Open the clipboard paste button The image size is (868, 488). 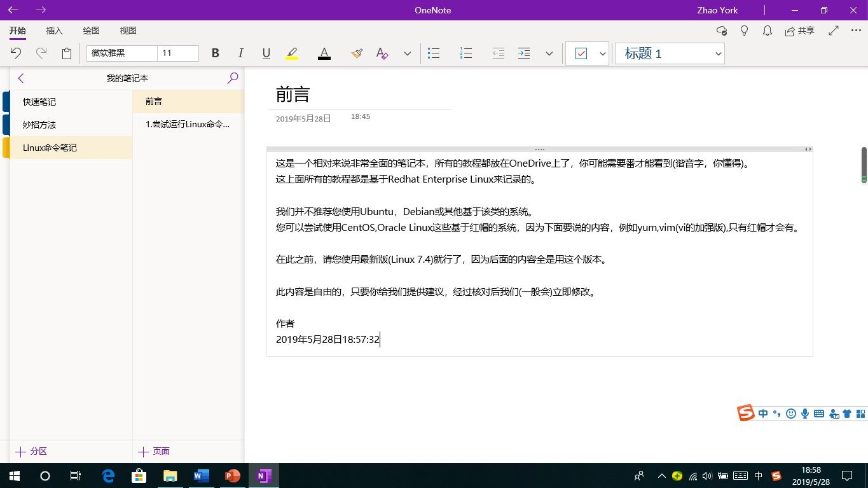(67, 53)
